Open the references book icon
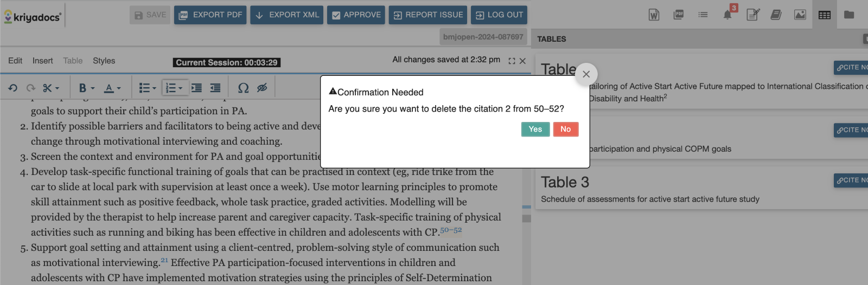 [776, 15]
